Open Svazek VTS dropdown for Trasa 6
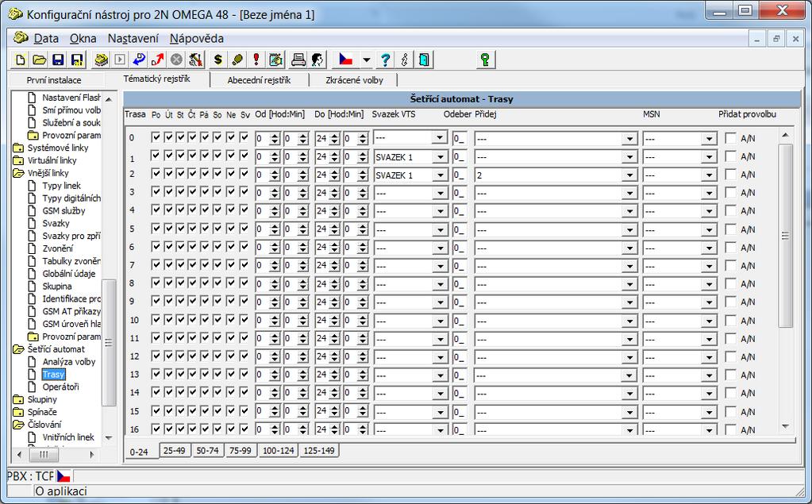Viewport: 812px width, 504px height. tap(440, 248)
